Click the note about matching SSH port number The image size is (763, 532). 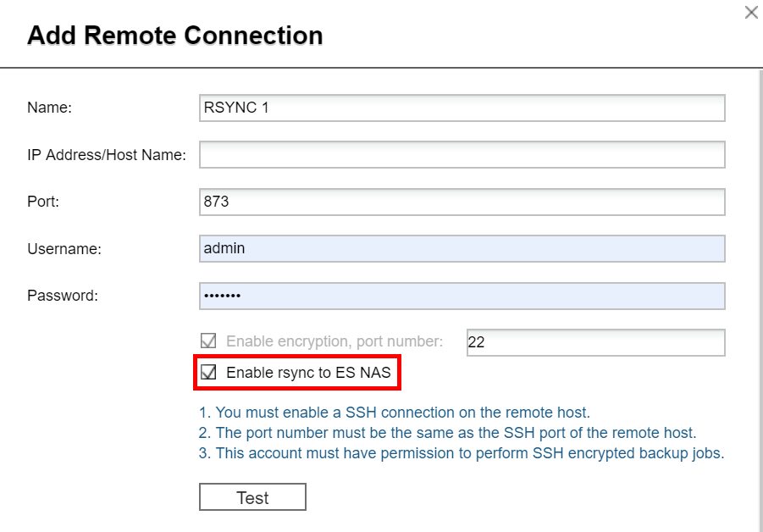coord(448,433)
